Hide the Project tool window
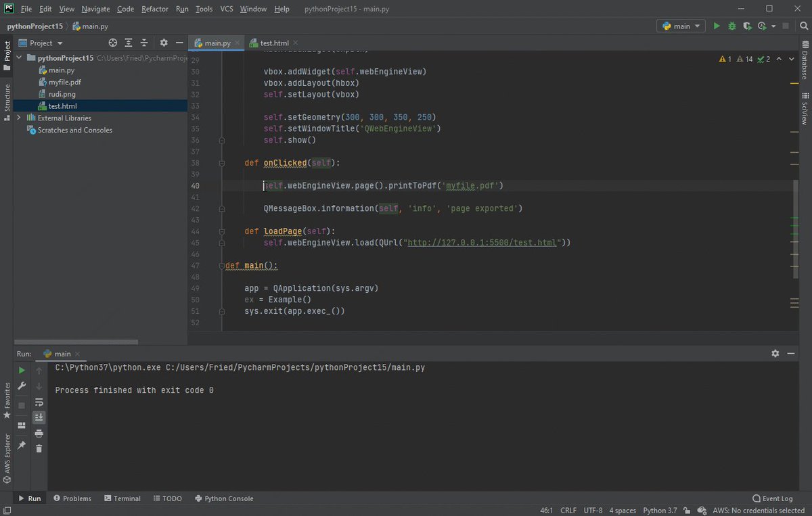The image size is (812, 516). (179, 43)
